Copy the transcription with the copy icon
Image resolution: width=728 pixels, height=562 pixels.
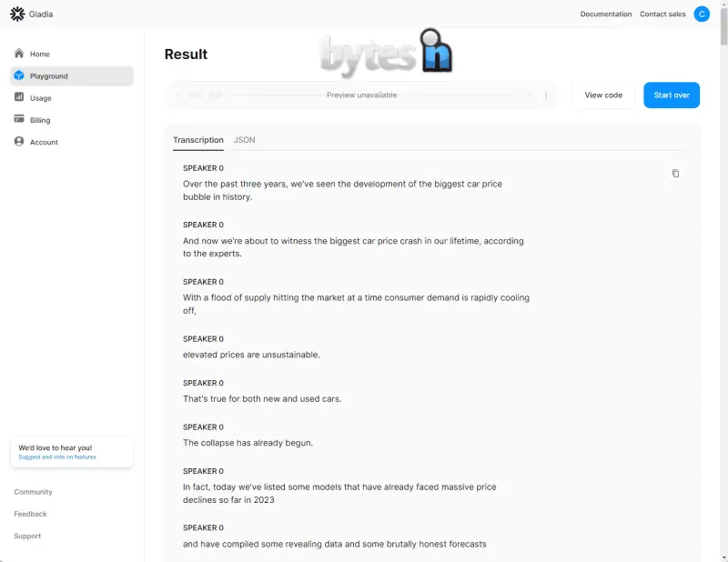tap(675, 174)
